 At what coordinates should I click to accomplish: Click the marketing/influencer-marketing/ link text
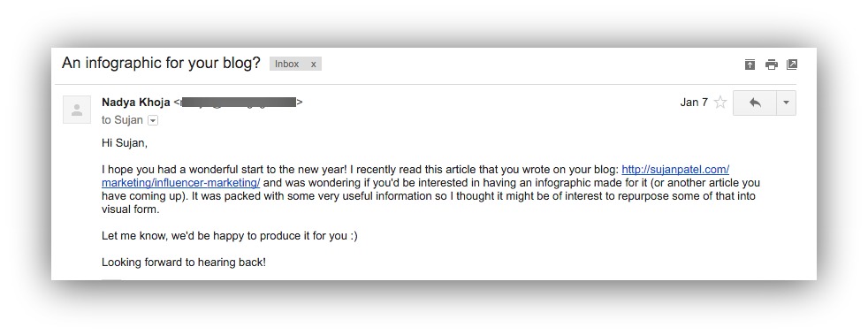[181, 183]
